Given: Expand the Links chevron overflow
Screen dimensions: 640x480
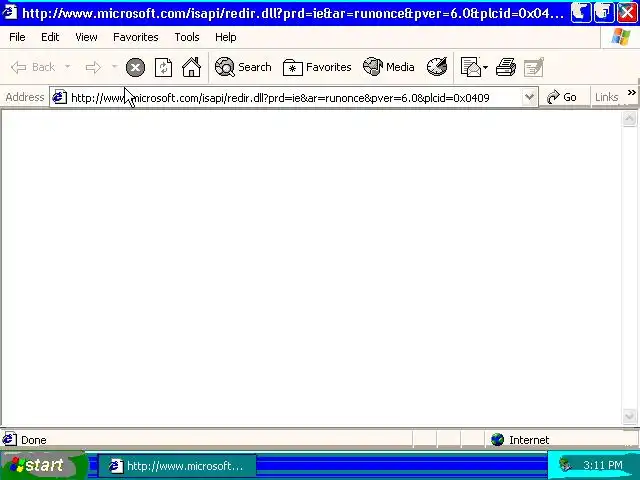Looking at the screenshot, I should (x=631, y=92).
